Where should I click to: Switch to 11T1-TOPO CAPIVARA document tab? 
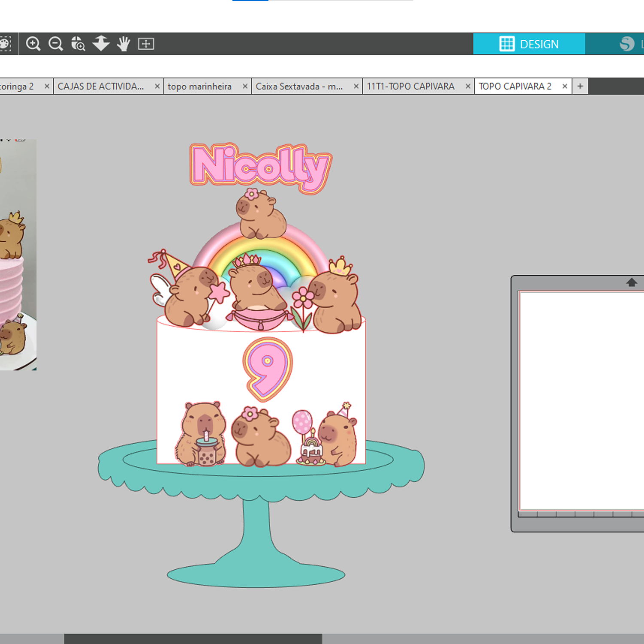(x=410, y=86)
